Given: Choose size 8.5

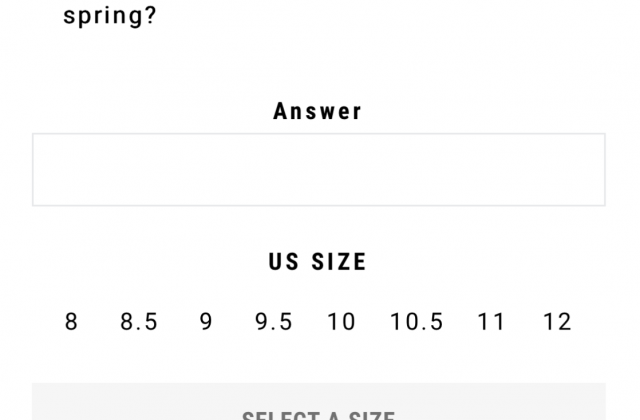Looking at the screenshot, I should (x=139, y=322).
